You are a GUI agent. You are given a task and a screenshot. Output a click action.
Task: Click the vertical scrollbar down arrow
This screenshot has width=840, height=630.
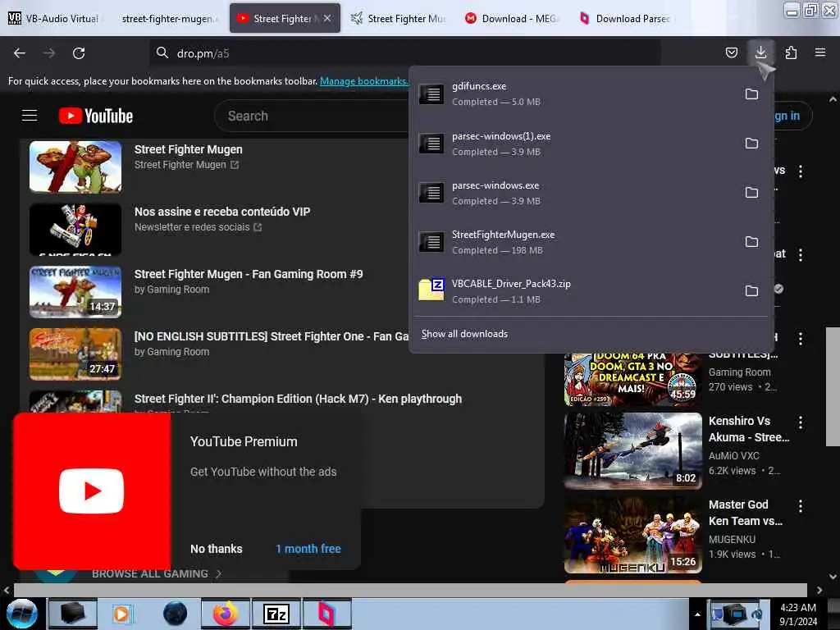pos(833,577)
